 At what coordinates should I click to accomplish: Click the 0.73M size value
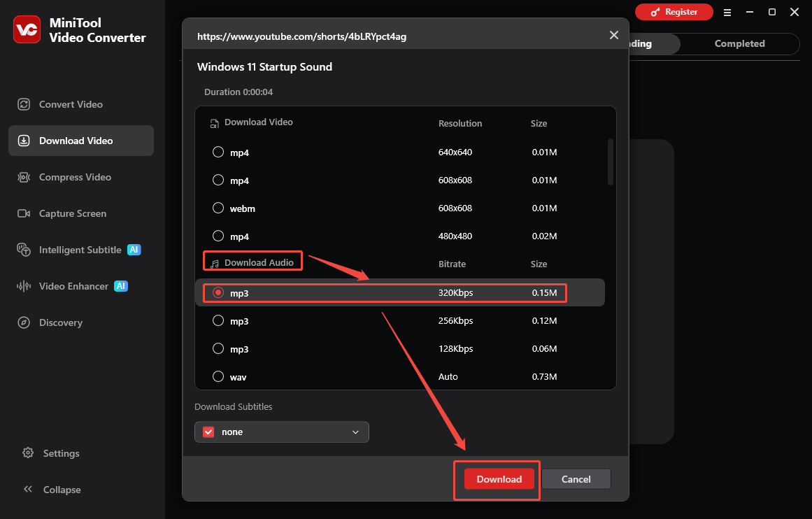click(x=544, y=376)
